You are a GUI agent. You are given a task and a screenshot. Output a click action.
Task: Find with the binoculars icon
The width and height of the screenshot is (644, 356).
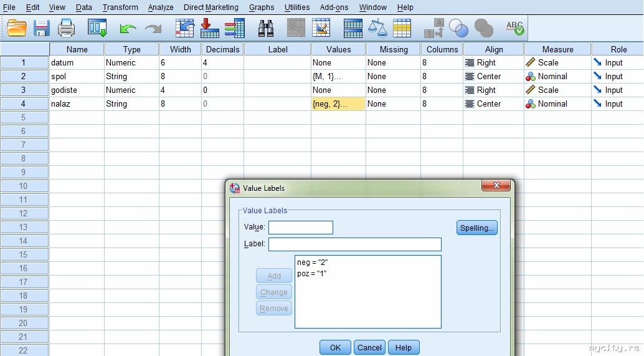(x=266, y=28)
